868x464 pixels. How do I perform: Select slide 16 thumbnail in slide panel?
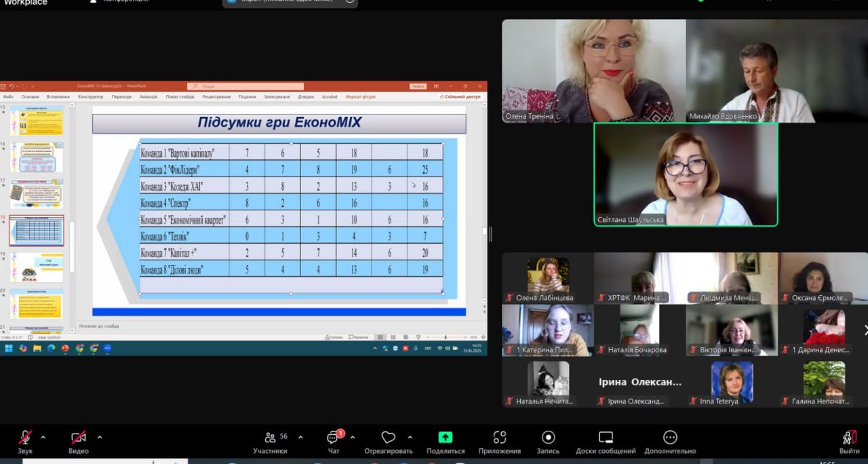(x=37, y=157)
